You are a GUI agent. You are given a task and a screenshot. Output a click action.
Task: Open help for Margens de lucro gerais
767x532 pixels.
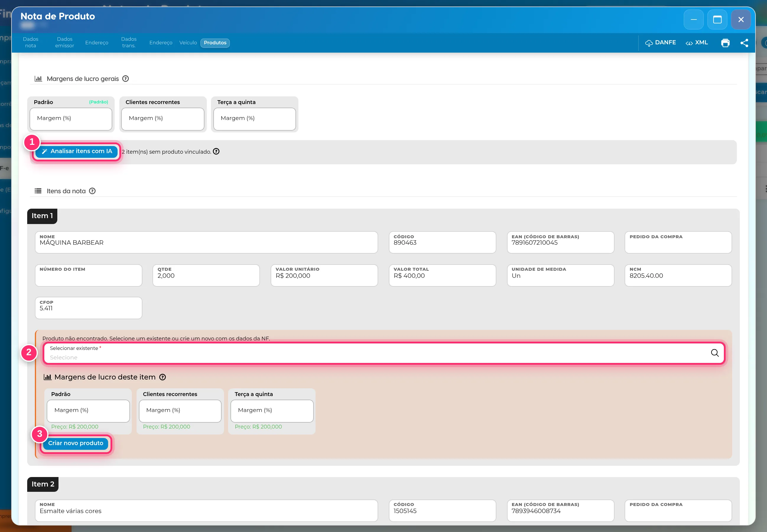pos(125,79)
